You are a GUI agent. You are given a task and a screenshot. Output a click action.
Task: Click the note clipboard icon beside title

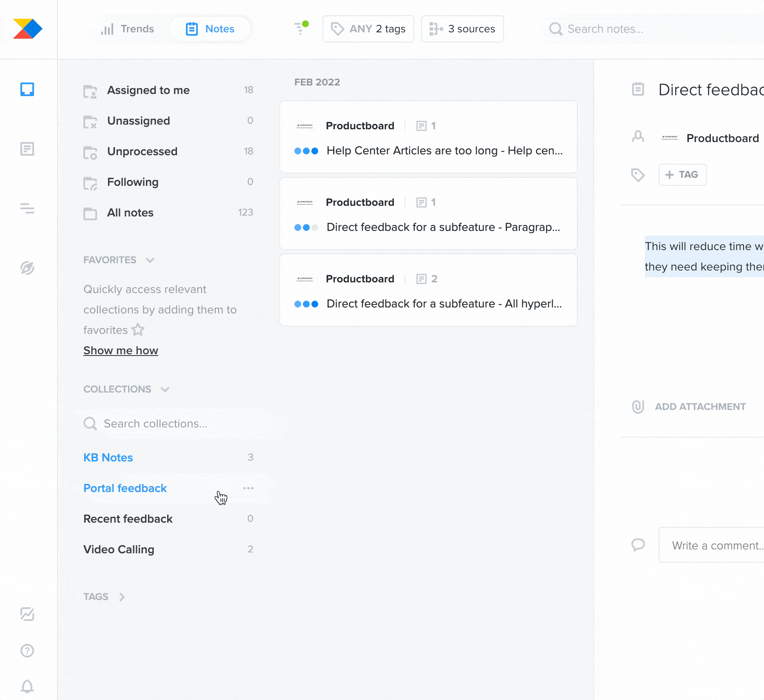(x=638, y=89)
